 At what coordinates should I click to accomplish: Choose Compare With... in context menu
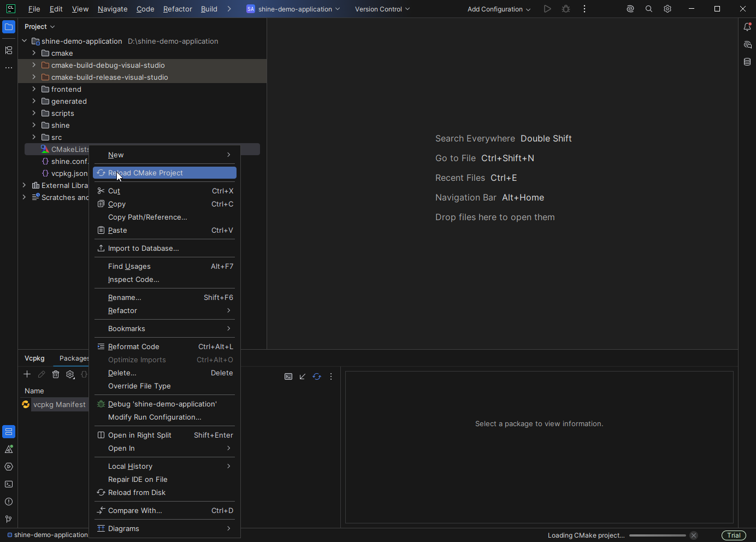(164, 510)
